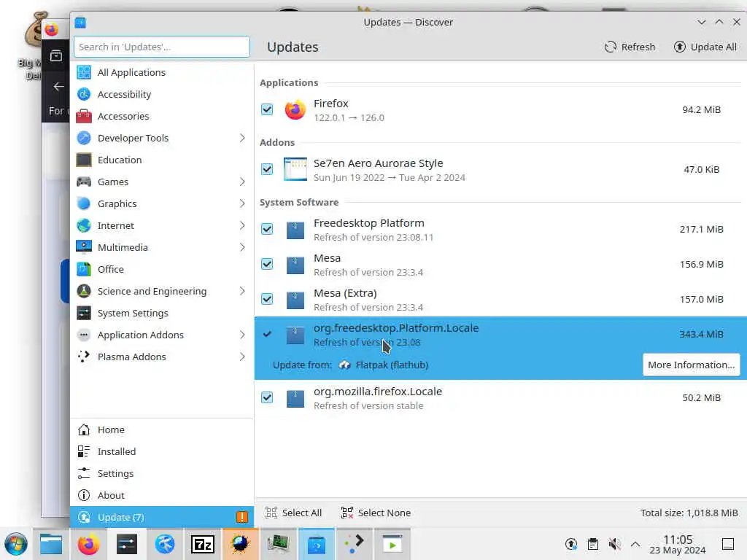Uncheck the Firefox update checkbox
The image size is (747, 560).
[267, 109]
